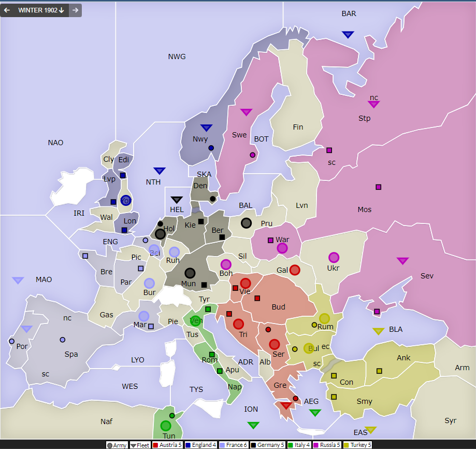Screen dimensions: 476x449
Task: Select the French army in Belgium
Action: 154,250
